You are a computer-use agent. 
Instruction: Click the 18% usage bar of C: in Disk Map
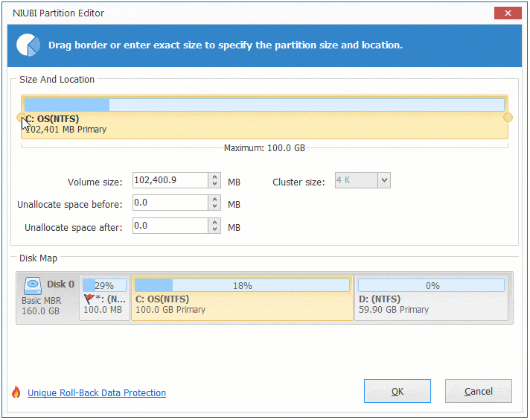[242, 285]
